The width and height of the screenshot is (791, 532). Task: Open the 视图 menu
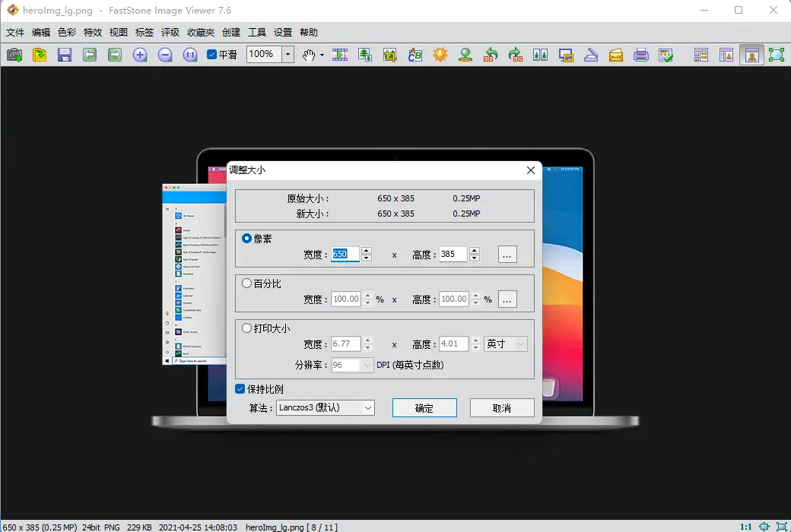(x=119, y=32)
